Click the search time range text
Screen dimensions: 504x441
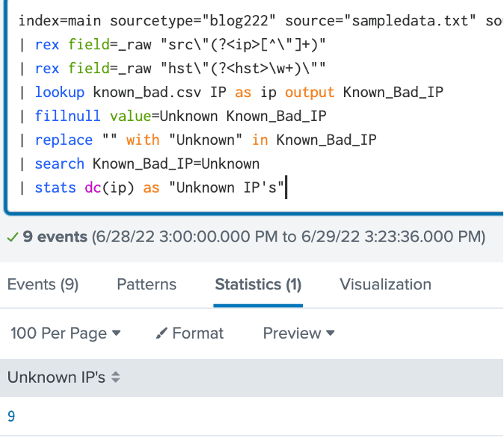point(288,238)
